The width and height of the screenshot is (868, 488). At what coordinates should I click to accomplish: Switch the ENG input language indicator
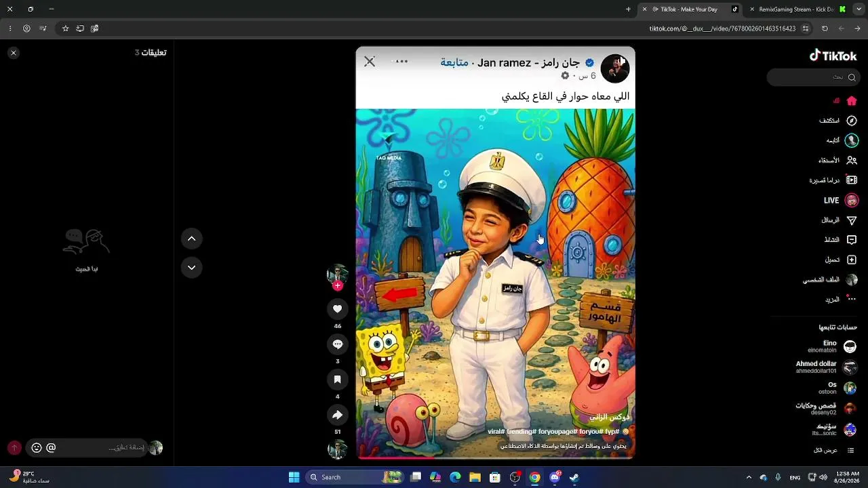pos(795,477)
